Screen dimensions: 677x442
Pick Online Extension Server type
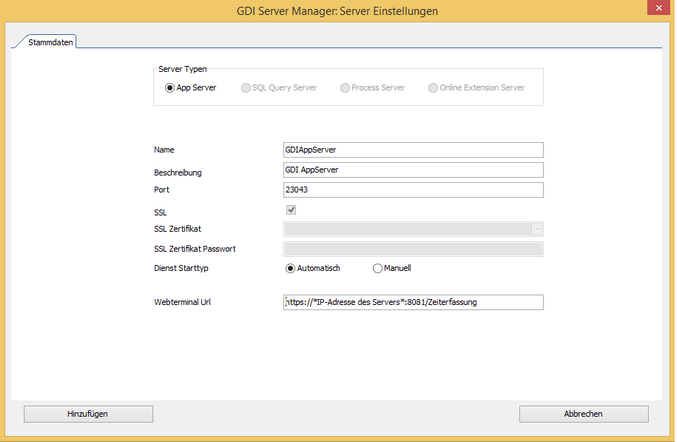point(433,88)
